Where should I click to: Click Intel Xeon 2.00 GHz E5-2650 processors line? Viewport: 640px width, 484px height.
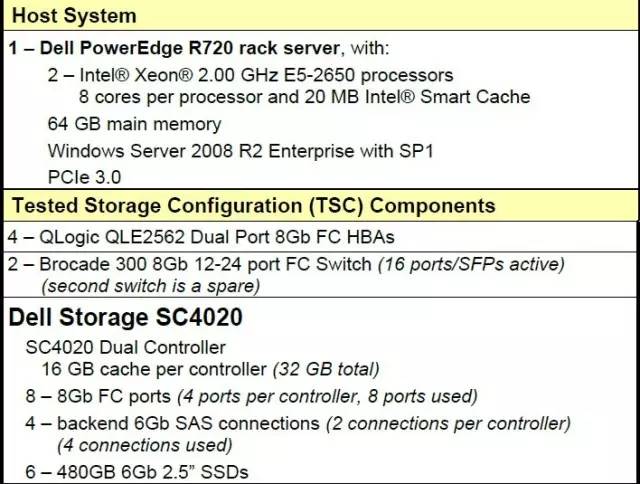[250, 75]
